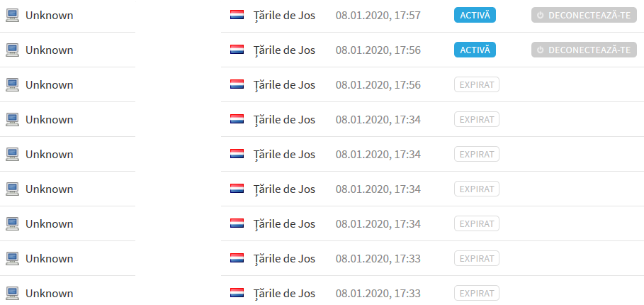644x305 pixels.
Task: Click the computer icon in the last row
Action: [x=12, y=293]
